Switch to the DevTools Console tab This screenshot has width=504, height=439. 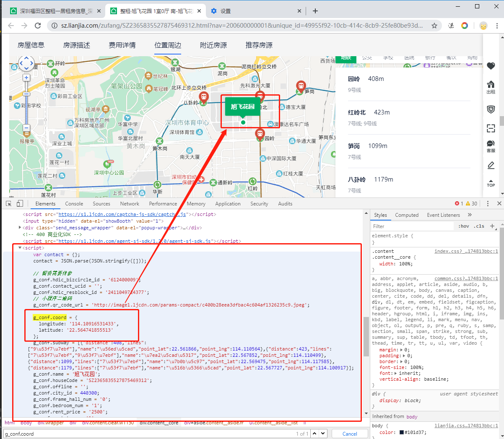tap(74, 203)
